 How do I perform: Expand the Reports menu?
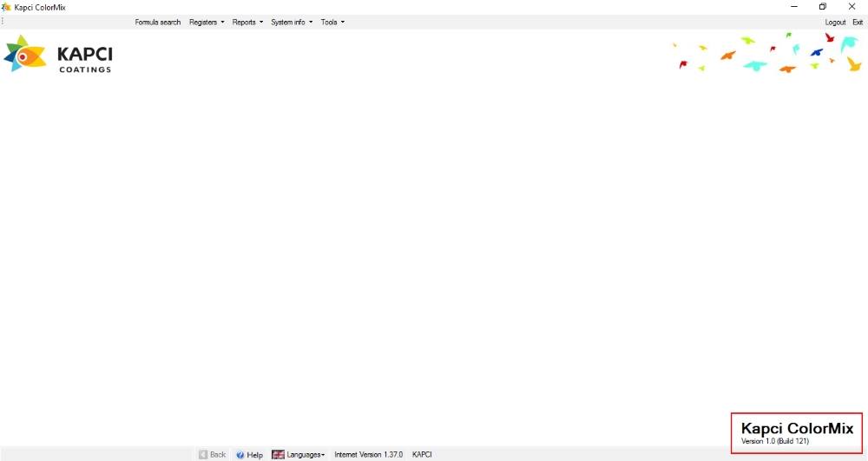click(x=247, y=22)
